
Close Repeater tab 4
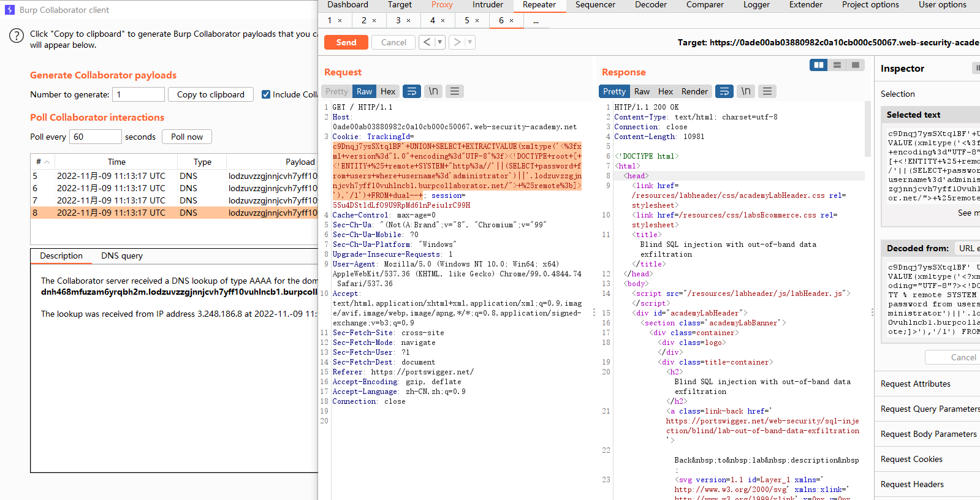443,21
